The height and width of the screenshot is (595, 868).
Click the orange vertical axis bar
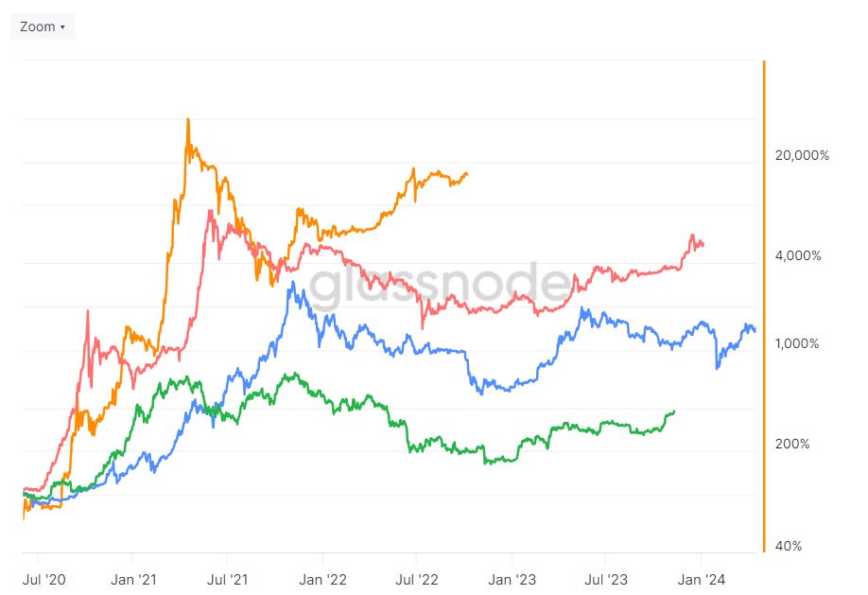(x=765, y=306)
